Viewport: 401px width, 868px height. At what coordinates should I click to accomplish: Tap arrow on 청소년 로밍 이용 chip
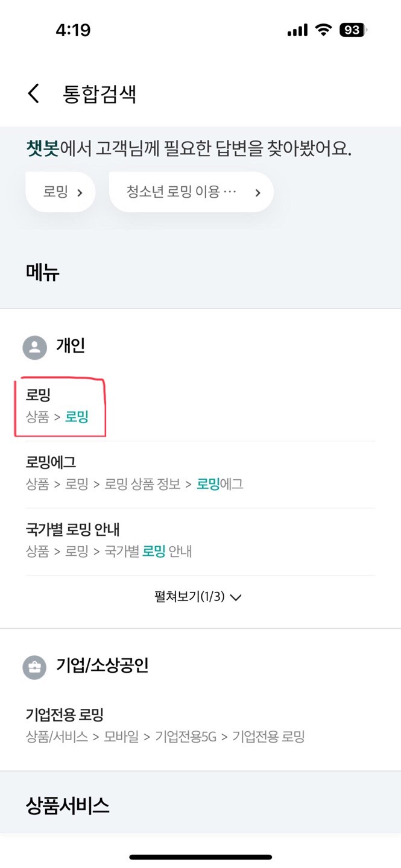coord(257,193)
